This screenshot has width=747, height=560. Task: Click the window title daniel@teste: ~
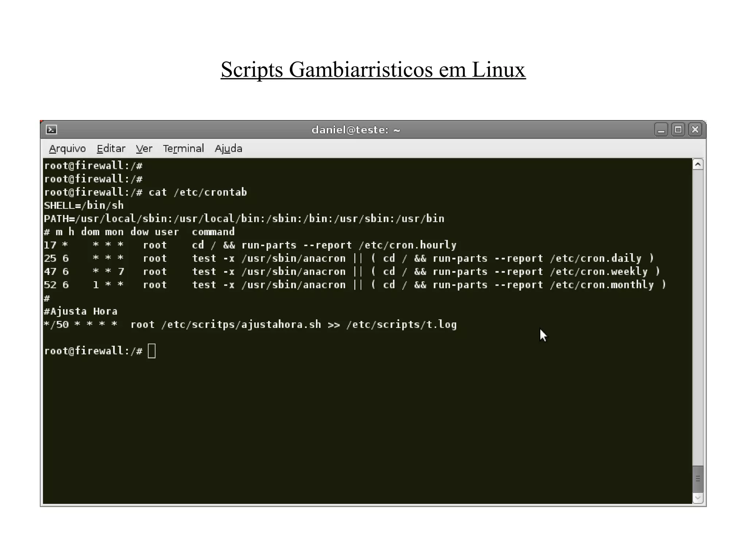(356, 130)
